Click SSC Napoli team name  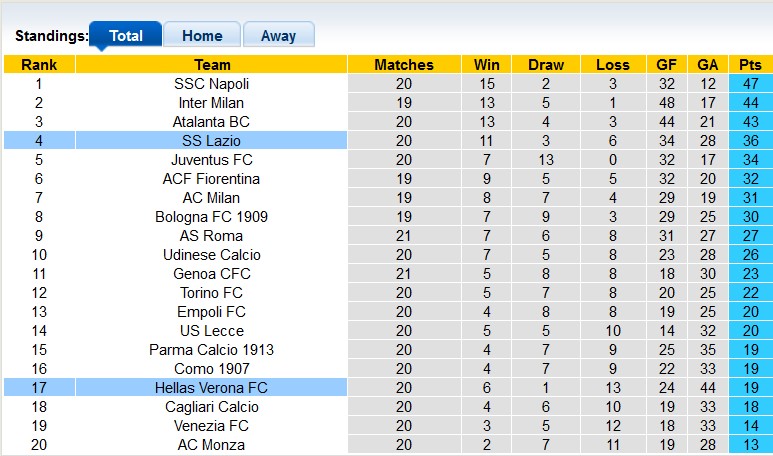tap(211, 84)
